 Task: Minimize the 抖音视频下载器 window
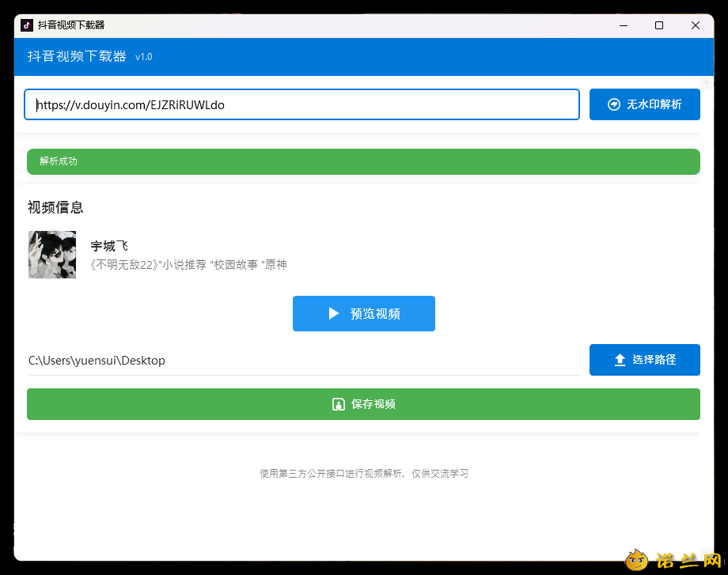(624, 25)
